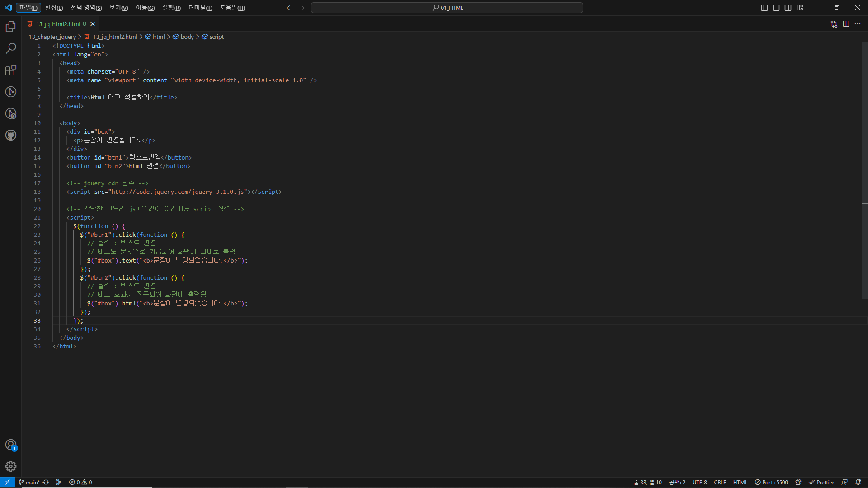Open the 터미널(T) menu

(x=200, y=8)
